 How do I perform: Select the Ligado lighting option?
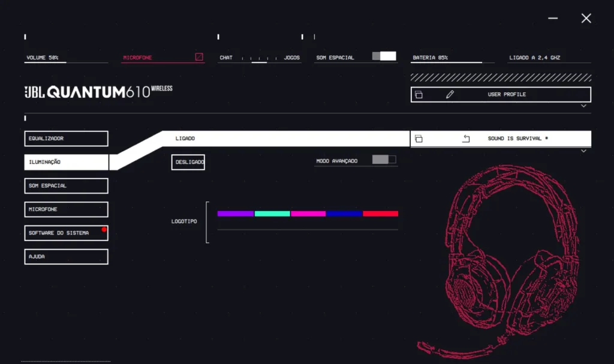[185, 139]
